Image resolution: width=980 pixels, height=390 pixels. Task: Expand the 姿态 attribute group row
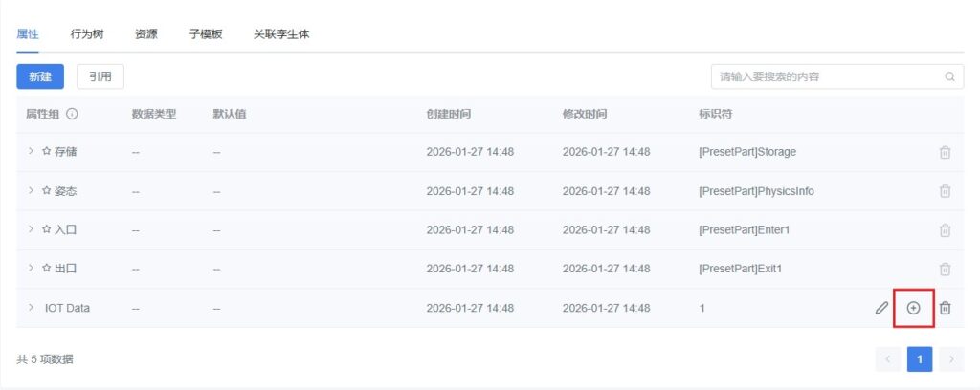point(31,191)
